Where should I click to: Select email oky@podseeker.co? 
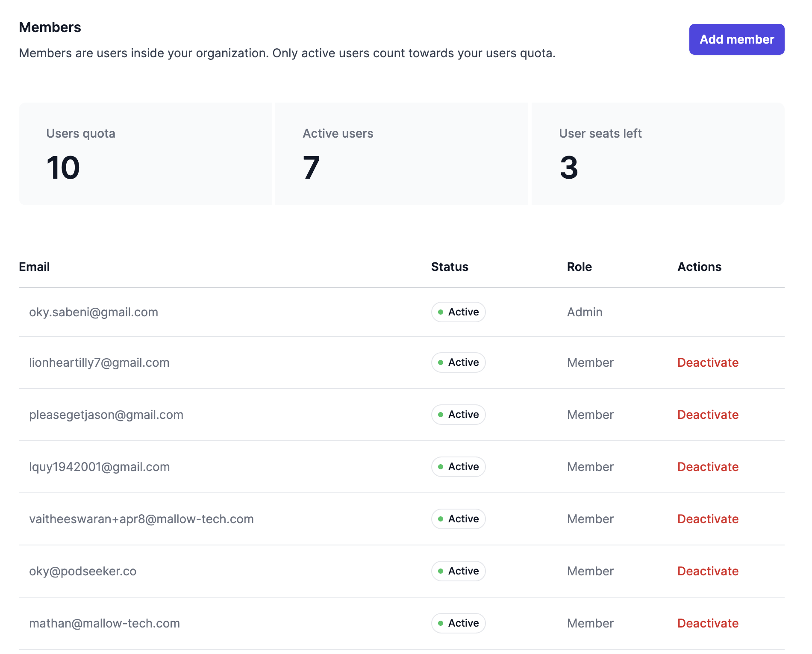83,571
